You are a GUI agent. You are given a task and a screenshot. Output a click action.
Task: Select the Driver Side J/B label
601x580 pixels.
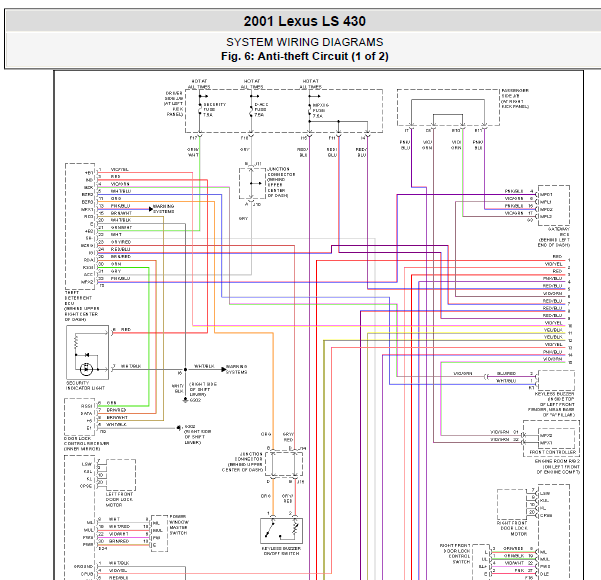(174, 104)
